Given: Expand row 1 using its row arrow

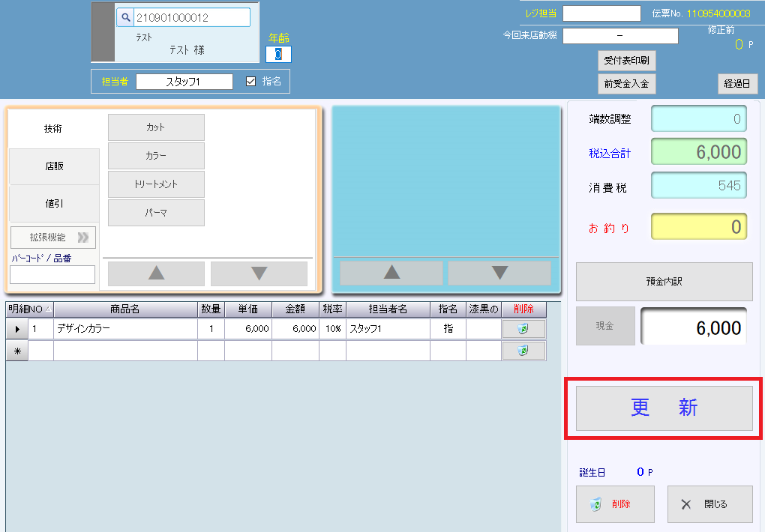Looking at the screenshot, I should [x=17, y=329].
